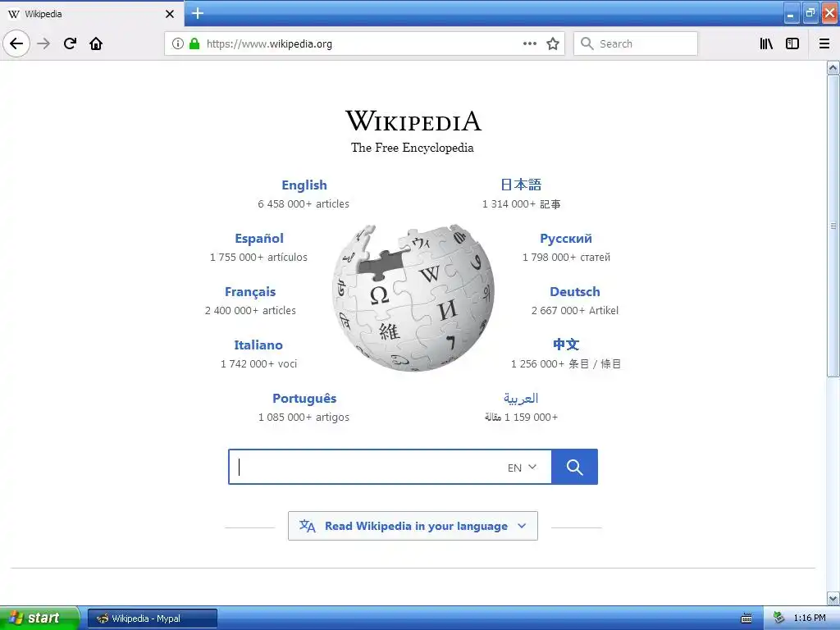The width and height of the screenshot is (840, 630).
Task: Close the Wikipedia tab
Action: coord(170,14)
